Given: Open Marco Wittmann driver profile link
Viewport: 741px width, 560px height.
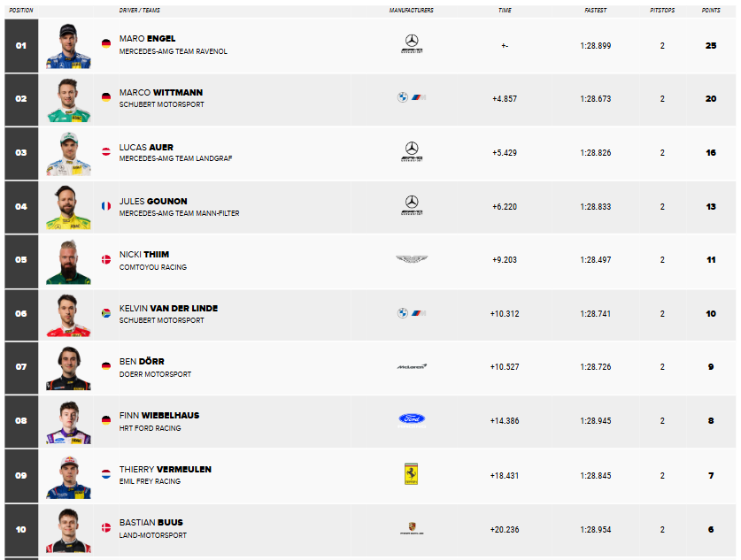Looking at the screenshot, I should [x=160, y=93].
